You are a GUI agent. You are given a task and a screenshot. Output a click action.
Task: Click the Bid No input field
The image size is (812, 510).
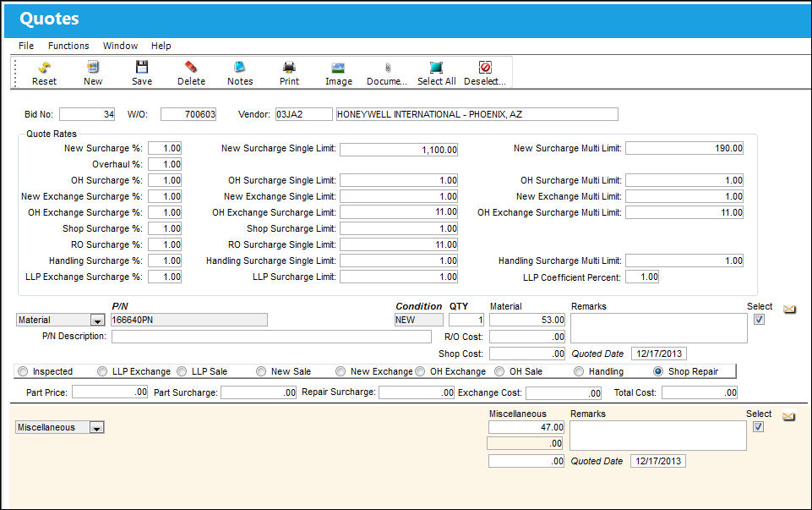[87, 114]
